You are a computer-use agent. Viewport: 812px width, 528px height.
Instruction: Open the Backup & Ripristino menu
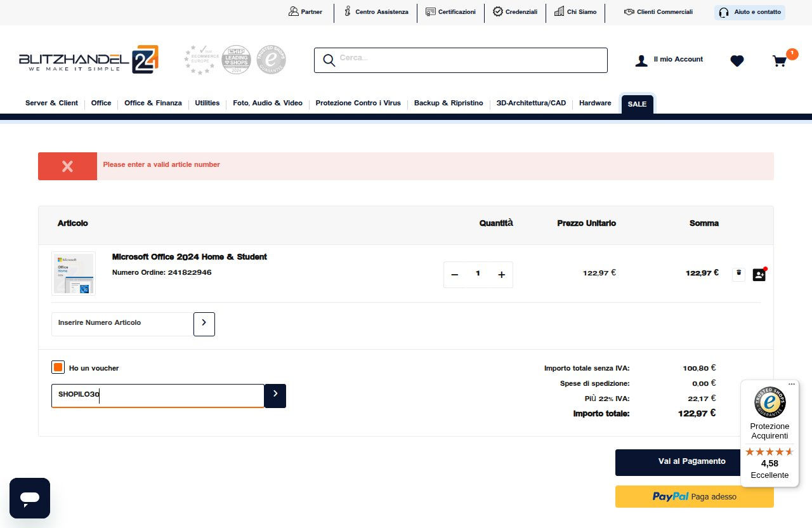(449, 103)
